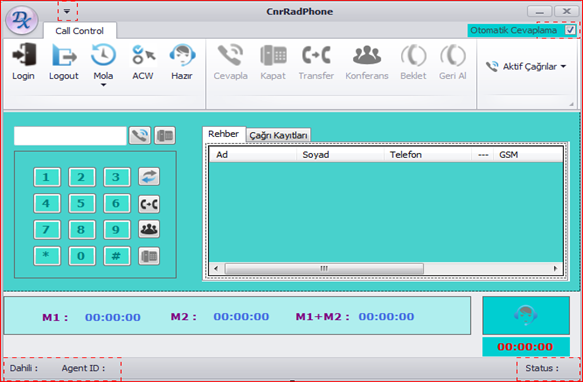583x382 pixels.
Task: Tap keypad hash key
Action: (x=117, y=256)
